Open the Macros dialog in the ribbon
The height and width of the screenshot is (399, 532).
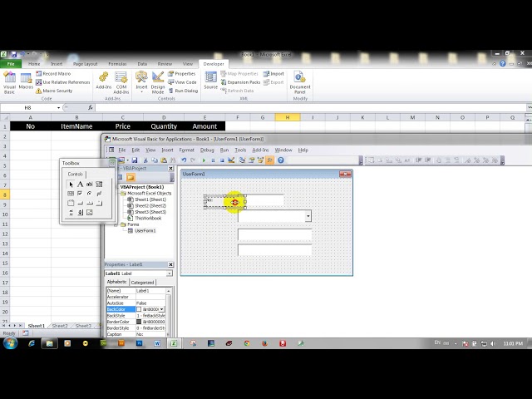click(x=26, y=81)
